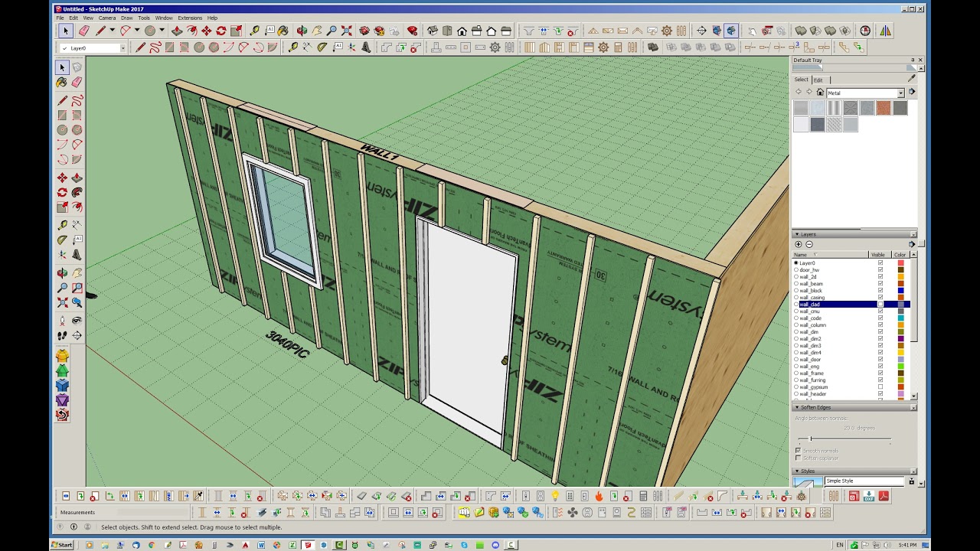This screenshot has height=551, width=980.
Task: Choose the Scale tool in left toolbar
Action: click(x=63, y=207)
